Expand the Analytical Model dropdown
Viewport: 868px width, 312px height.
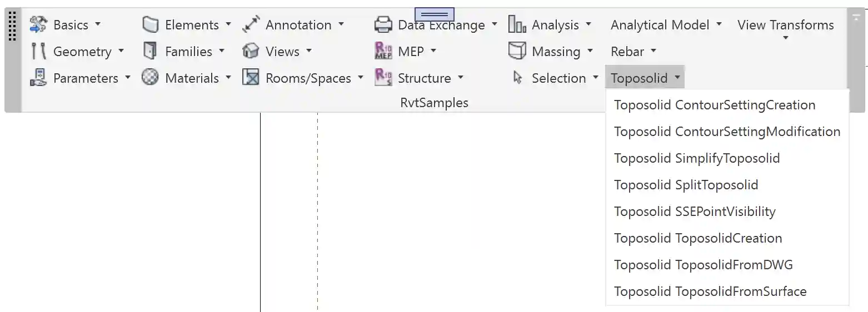pyautogui.click(x=719, y=24)
